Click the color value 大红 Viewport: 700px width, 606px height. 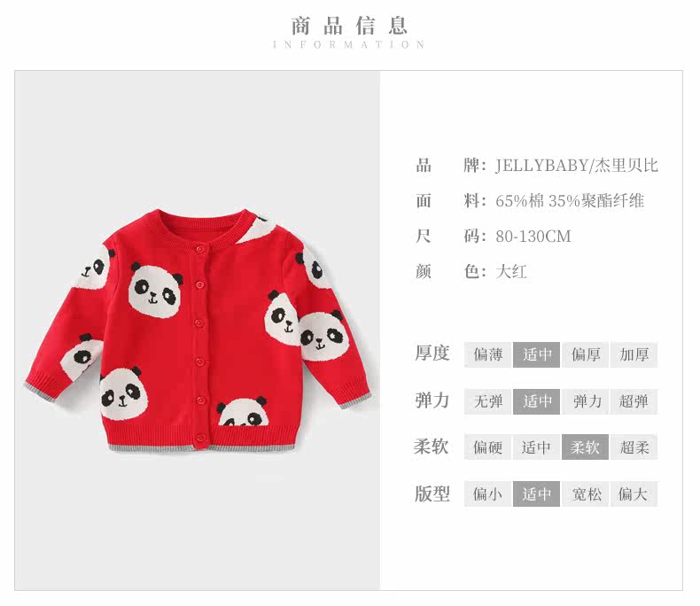coord(511,271)
